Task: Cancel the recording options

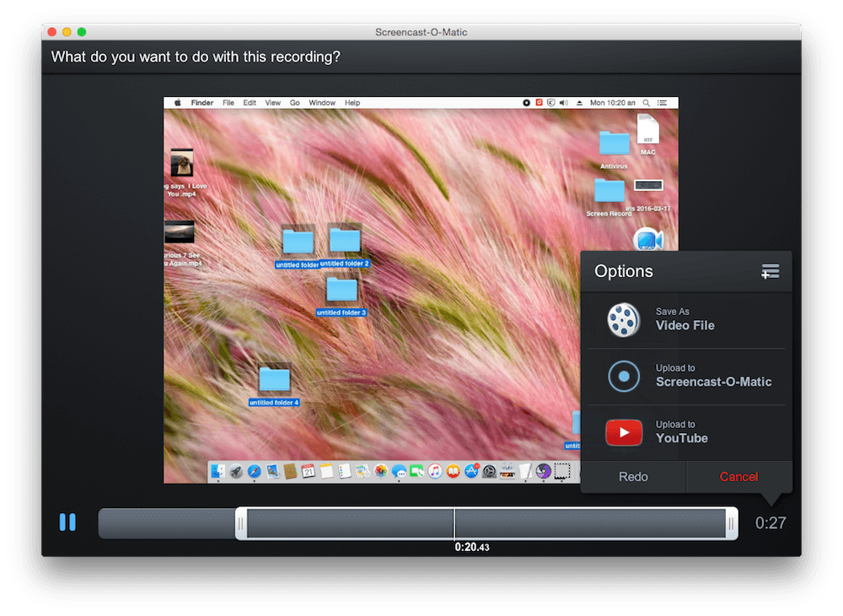Action: pyautogui.click(x=738, y=477)
